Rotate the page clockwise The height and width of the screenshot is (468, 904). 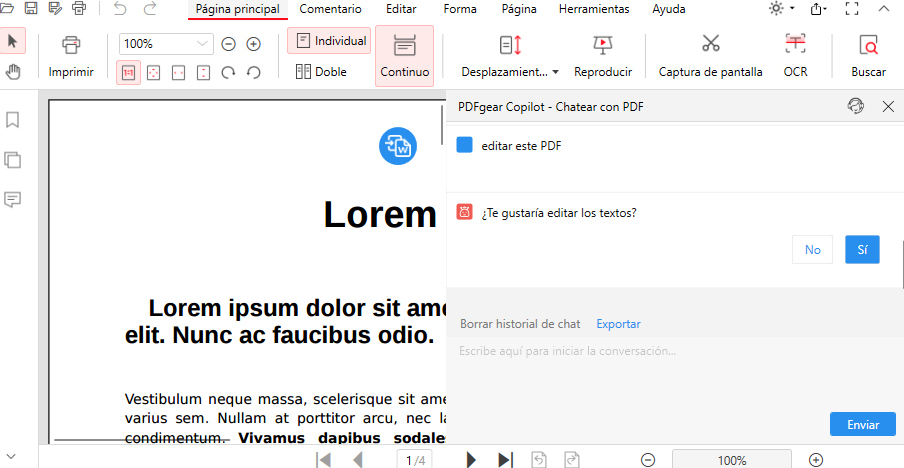click(229, 73)
